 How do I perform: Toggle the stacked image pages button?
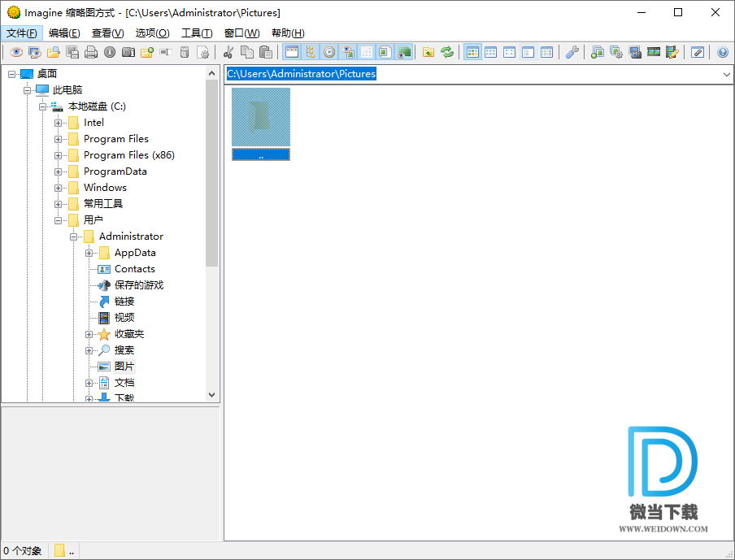pyautogui.click(x=385, y=52)
